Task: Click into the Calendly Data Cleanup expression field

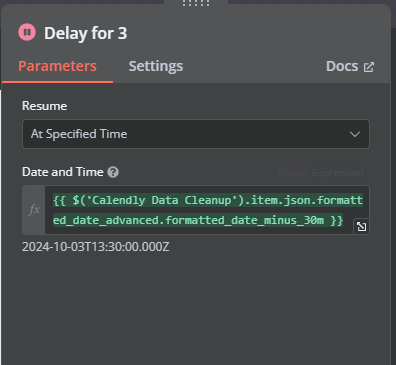Action: point(207,210)
